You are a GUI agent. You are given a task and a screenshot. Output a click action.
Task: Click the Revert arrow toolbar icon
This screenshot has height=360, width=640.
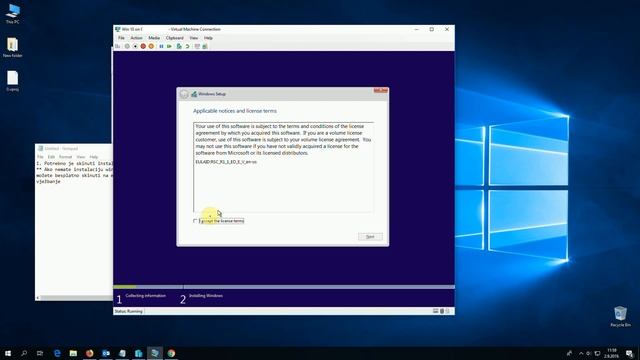[188, 46]
